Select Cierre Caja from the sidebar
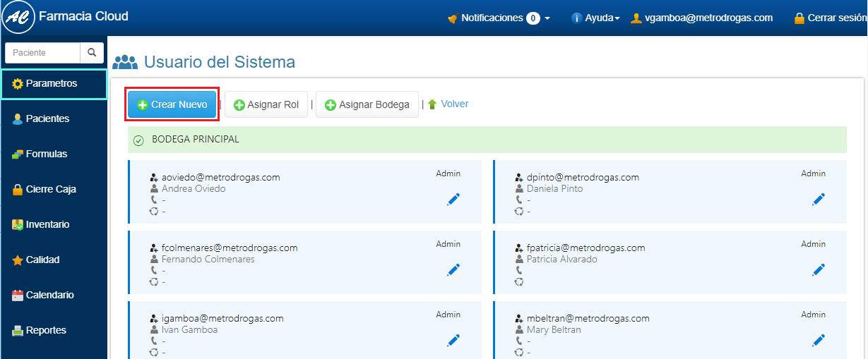 coord(50,189)
